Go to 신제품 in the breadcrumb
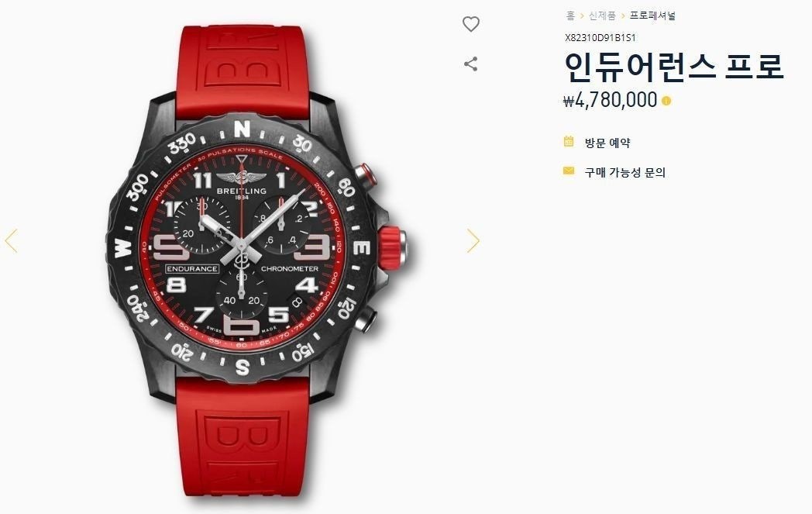Screen dimensions: 812x514 [602, 16]
